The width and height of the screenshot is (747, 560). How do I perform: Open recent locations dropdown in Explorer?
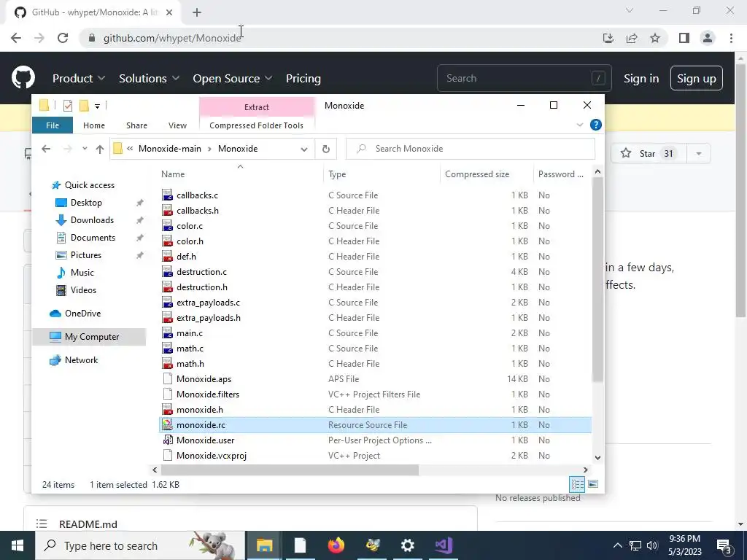tap(85, 149)
